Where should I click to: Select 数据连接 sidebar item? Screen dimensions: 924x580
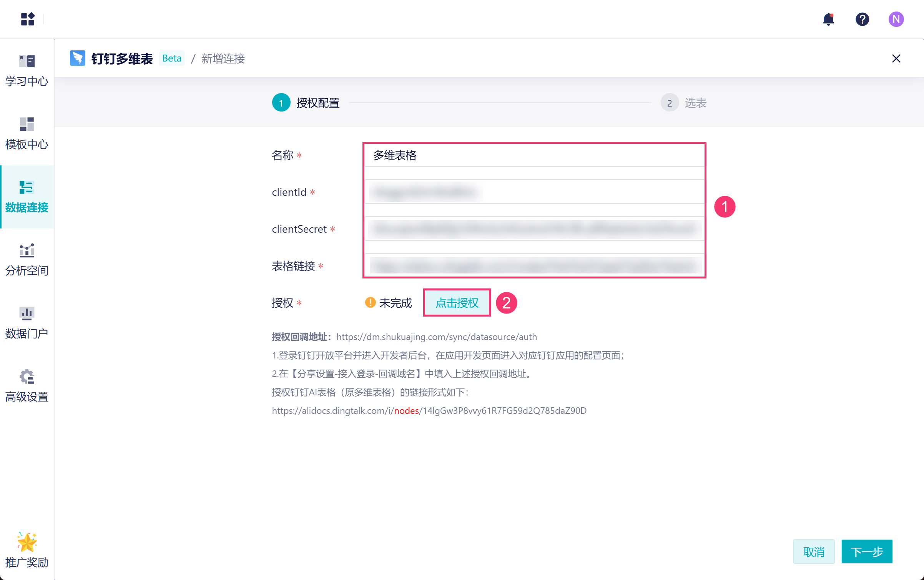pyautogui.click(x=27, y=197)
